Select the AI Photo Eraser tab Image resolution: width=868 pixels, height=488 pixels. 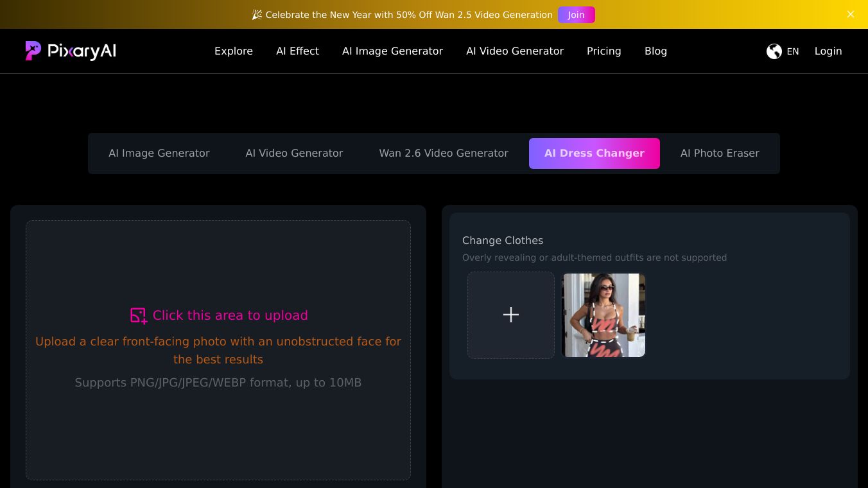pyautogui.click(x=719, y=153)
